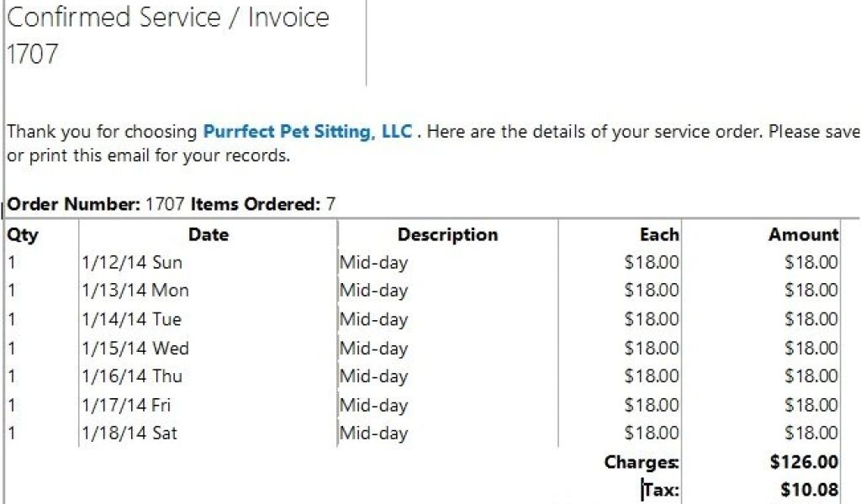This screenshot has width=861, height=504.
Task: Click the Qty column header
Action: (x=23, y=235)
